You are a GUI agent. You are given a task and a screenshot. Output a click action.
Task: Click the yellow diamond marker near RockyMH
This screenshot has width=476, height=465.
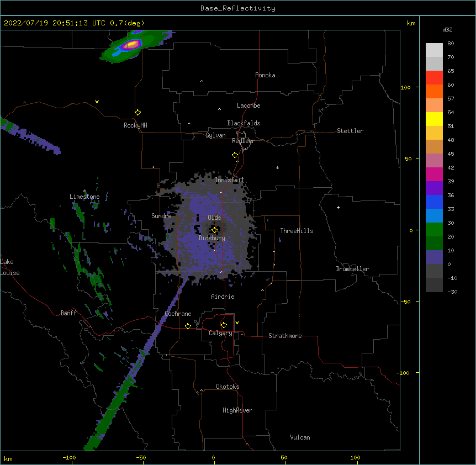pyautogui.click(x=138, y=113)
